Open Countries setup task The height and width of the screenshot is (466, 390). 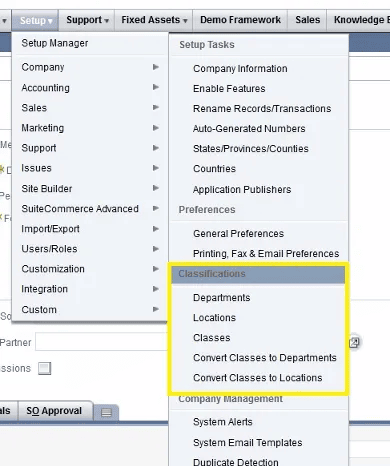pyautogui.click(x=214, y=169)
